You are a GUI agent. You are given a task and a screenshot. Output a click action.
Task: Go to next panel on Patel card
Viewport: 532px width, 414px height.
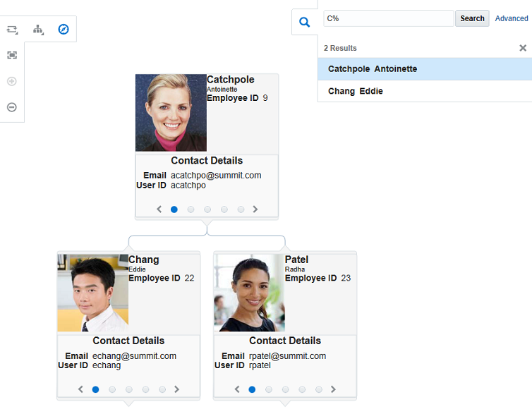(333, 389)
